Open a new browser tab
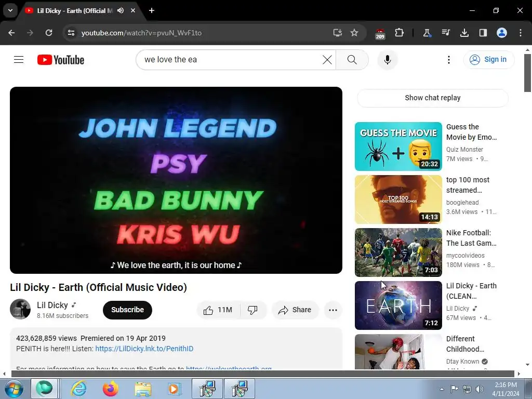The height and width of the screenshot is (399, 532). [x=152, y=10]
